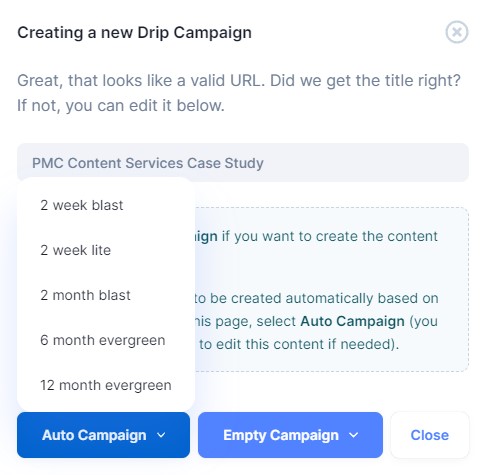
Task: Click the if you want to create the content text
Action: click(x=330, y=236)
